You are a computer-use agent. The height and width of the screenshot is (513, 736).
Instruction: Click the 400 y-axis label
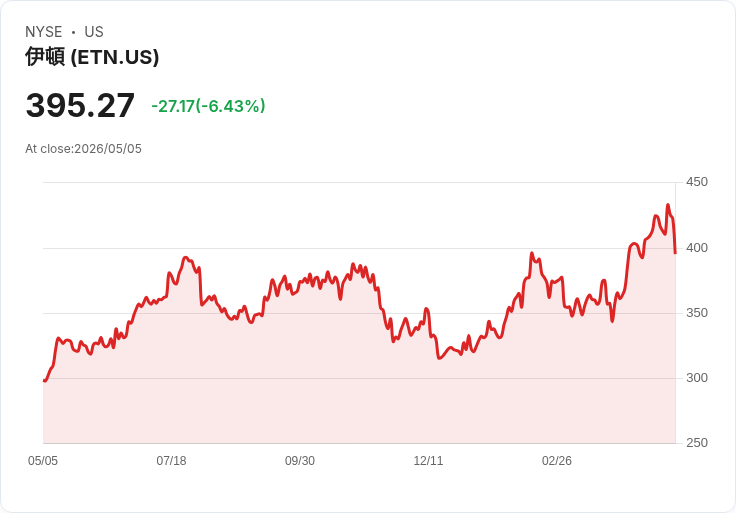point(697,248)
